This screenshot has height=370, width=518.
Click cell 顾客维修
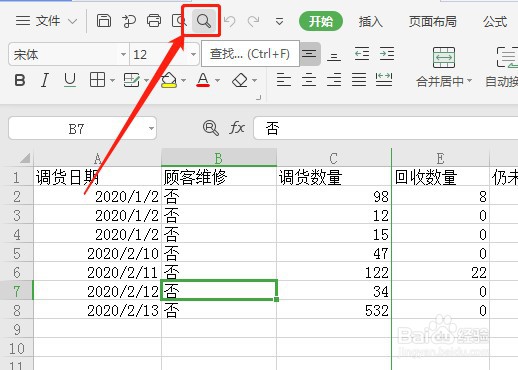pos(219,177)
